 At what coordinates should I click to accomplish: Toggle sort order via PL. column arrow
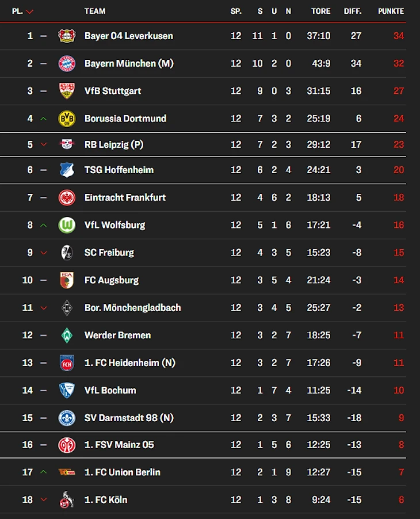[30, 12]
